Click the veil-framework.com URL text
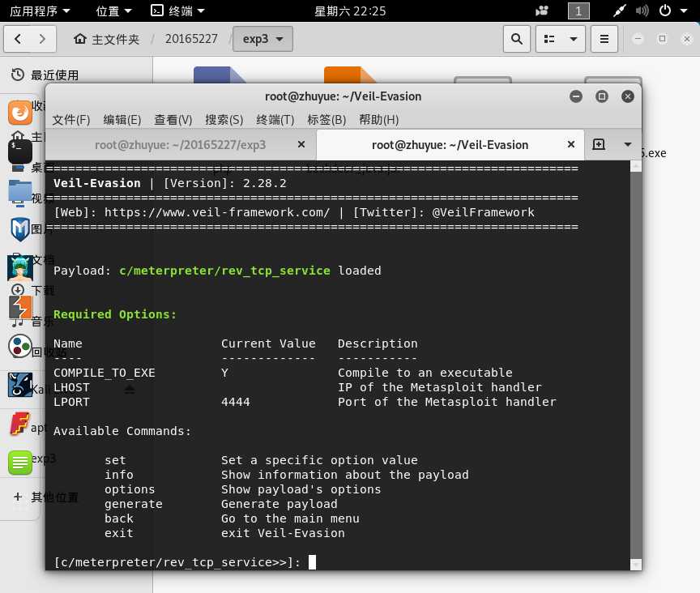Screen dimensions: 700x593 pos(217,212)
